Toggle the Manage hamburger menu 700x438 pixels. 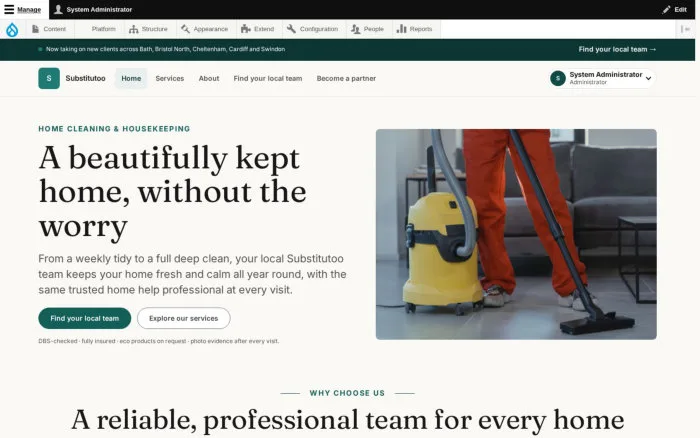9,9
